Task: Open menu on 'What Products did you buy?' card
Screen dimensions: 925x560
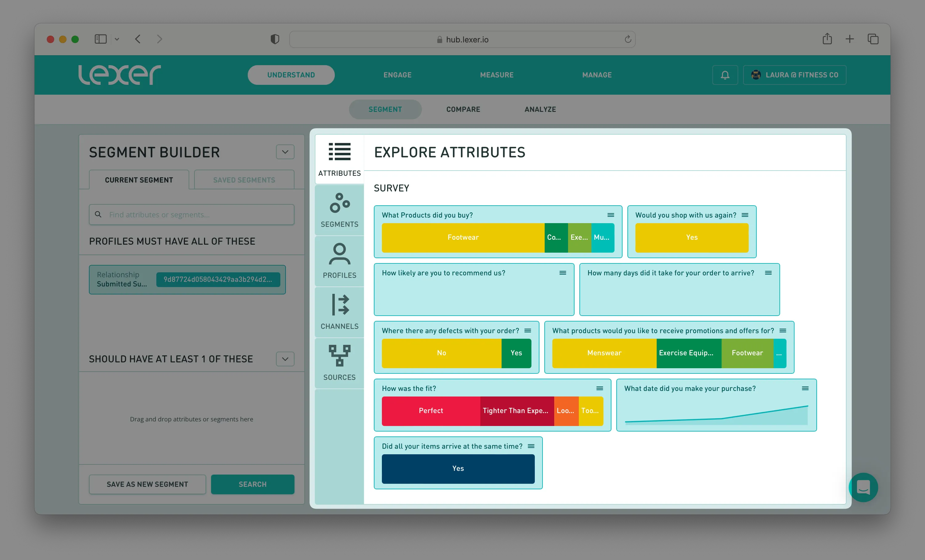Action: (x=611, y=215)
